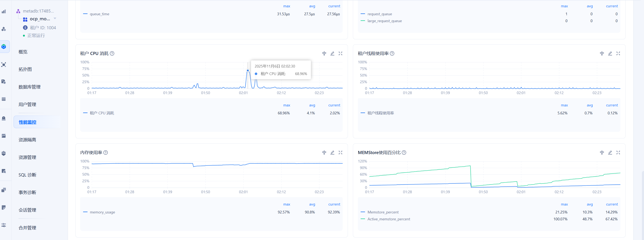The image size is (644, 240).
Task: Open SQL 诊断 menu item
Action: click(28, 175)
